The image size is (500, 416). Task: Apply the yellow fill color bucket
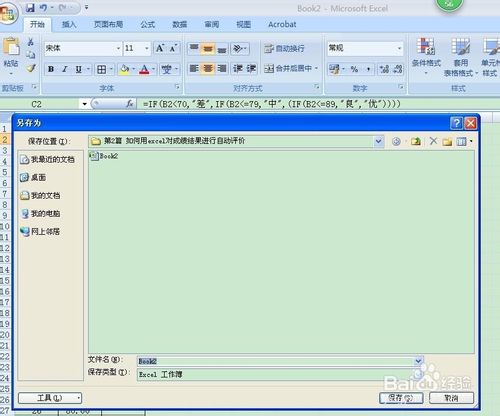(124, 69)
